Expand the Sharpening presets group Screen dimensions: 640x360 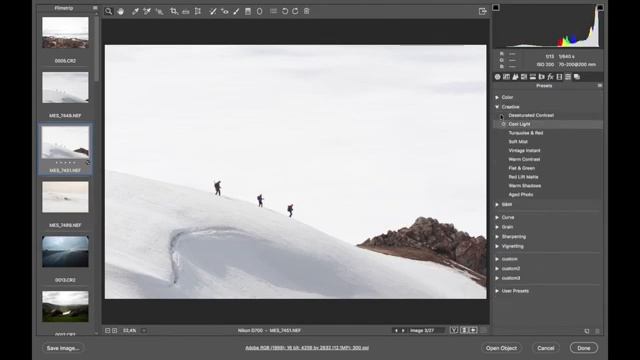(x=497, y=237)
